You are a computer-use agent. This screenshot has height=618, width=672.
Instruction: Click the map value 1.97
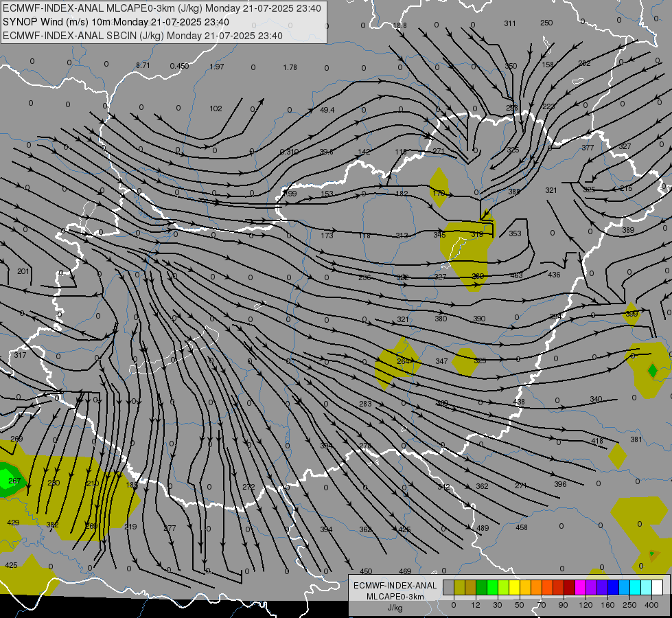click(217, 67)
